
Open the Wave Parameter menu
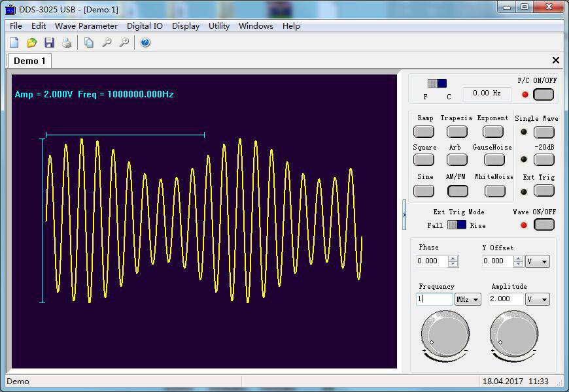pyautogui.click(x=86, y=26)
